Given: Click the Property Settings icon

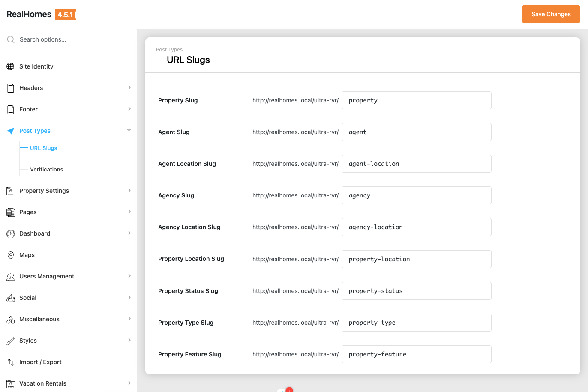Looking at the screenshot, I should (11, 191).
